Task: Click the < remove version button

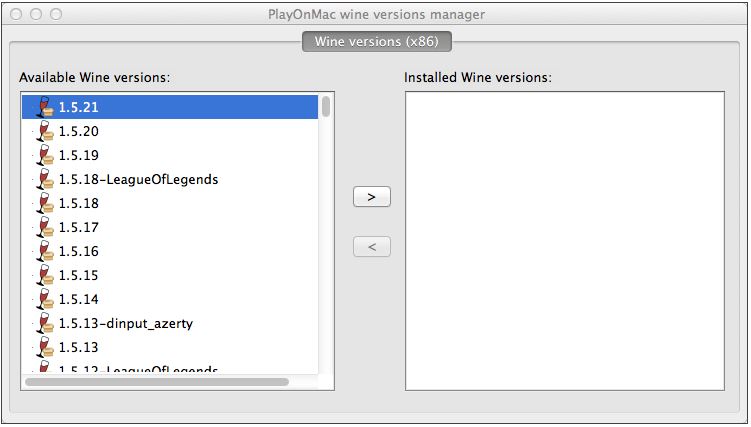Action: [372, 247]
